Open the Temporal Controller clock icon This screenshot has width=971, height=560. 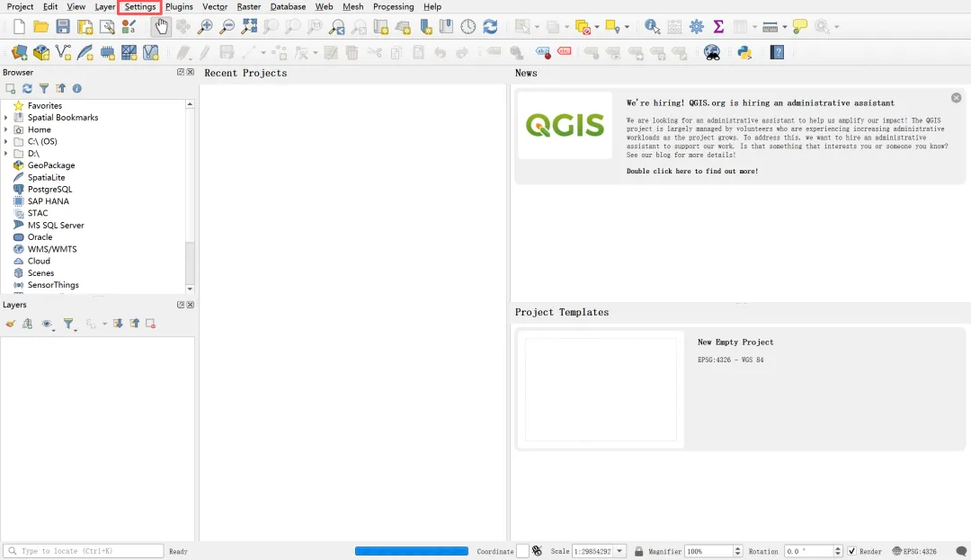[x=468, y=27]
